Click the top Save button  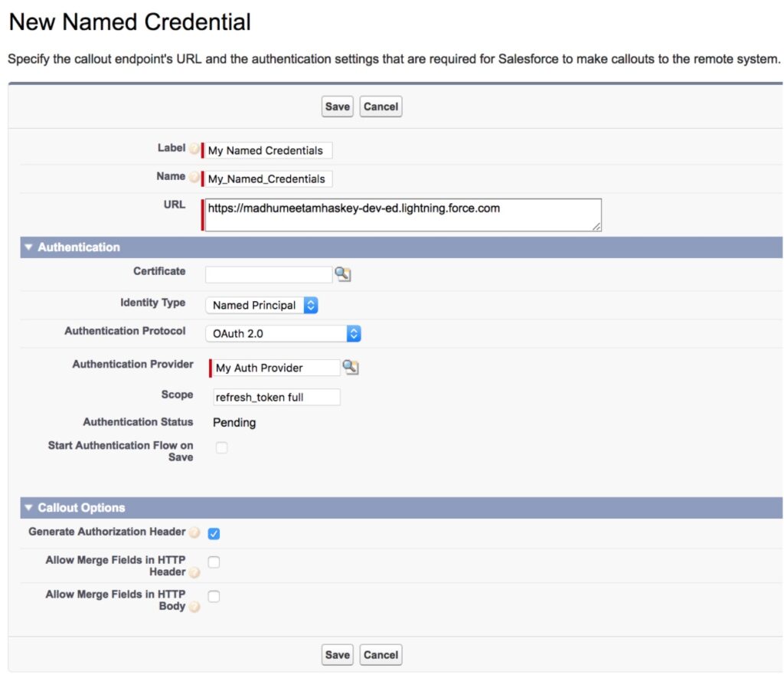click(337, 106)
